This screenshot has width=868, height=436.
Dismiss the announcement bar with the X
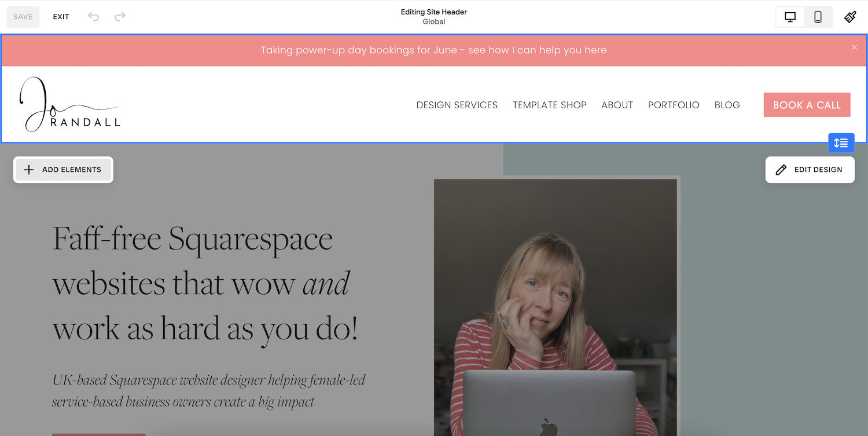pyautogui.click(x=854, y=47)
